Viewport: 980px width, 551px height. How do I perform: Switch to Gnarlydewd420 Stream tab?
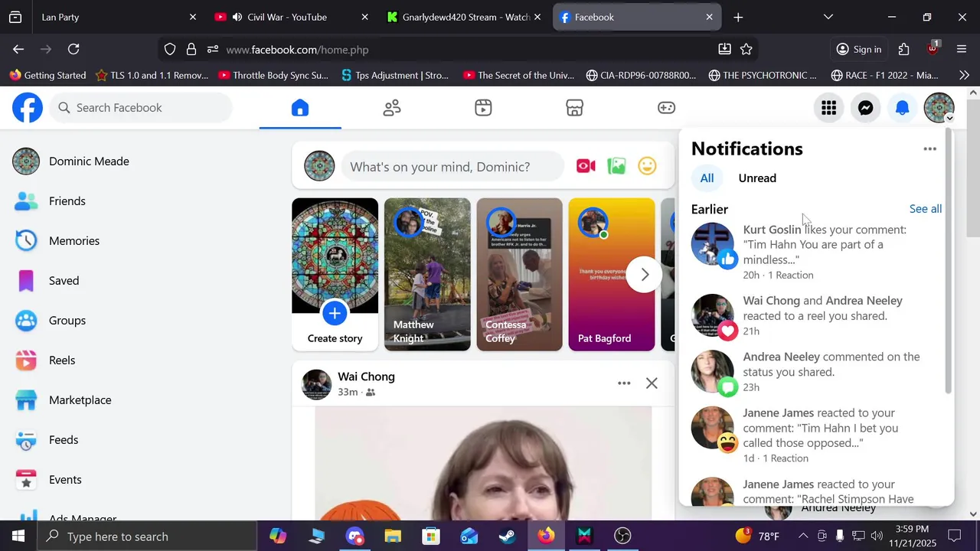[464, 17]
